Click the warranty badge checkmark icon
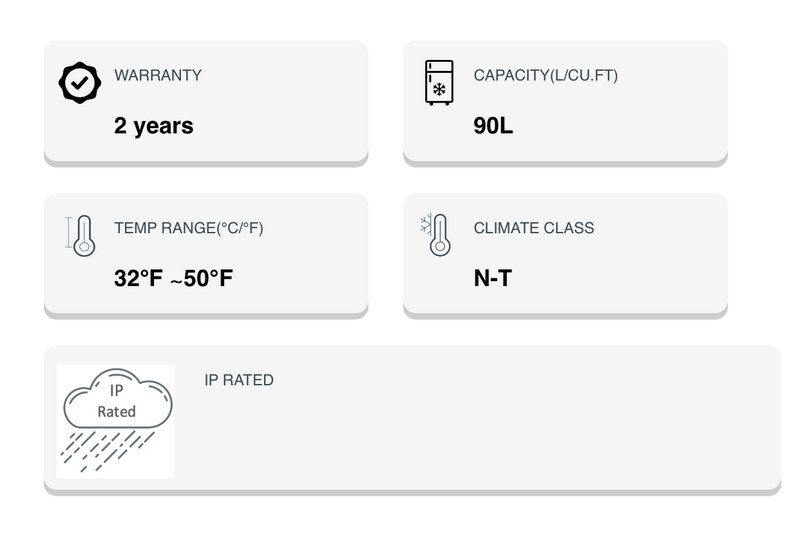The width and height of the screenshot is (800, 558). (x=79, y=83)
